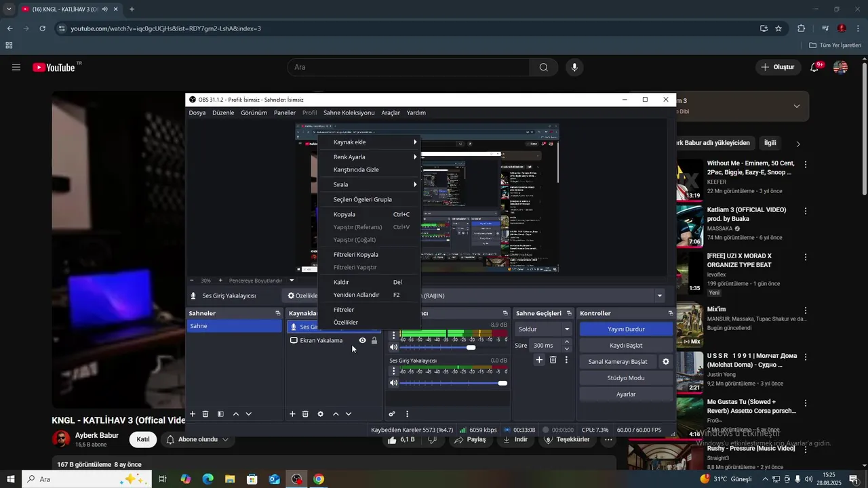Open preview scaling dropdown arrow
Viewport: 868px width, 488px height.
point(292,281)
